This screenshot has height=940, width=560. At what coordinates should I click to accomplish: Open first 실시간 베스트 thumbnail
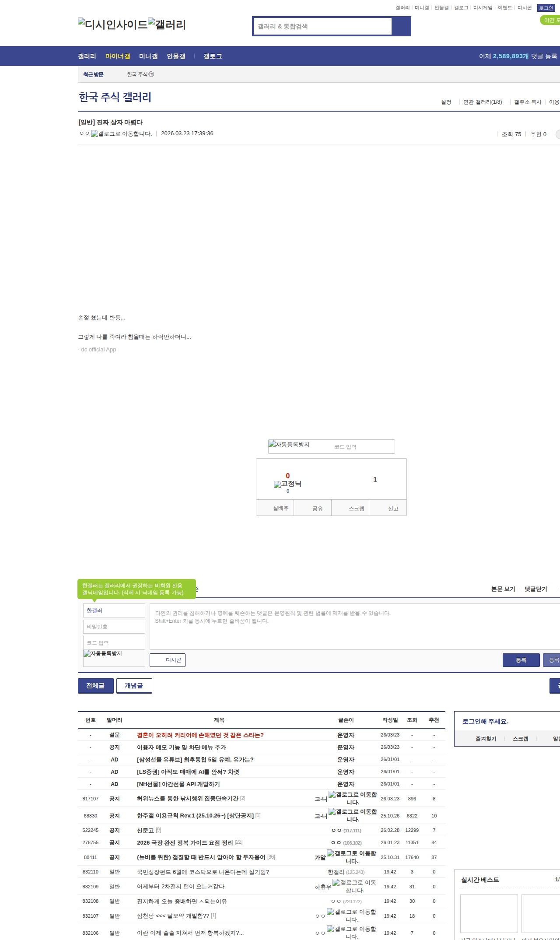point(489,914)
